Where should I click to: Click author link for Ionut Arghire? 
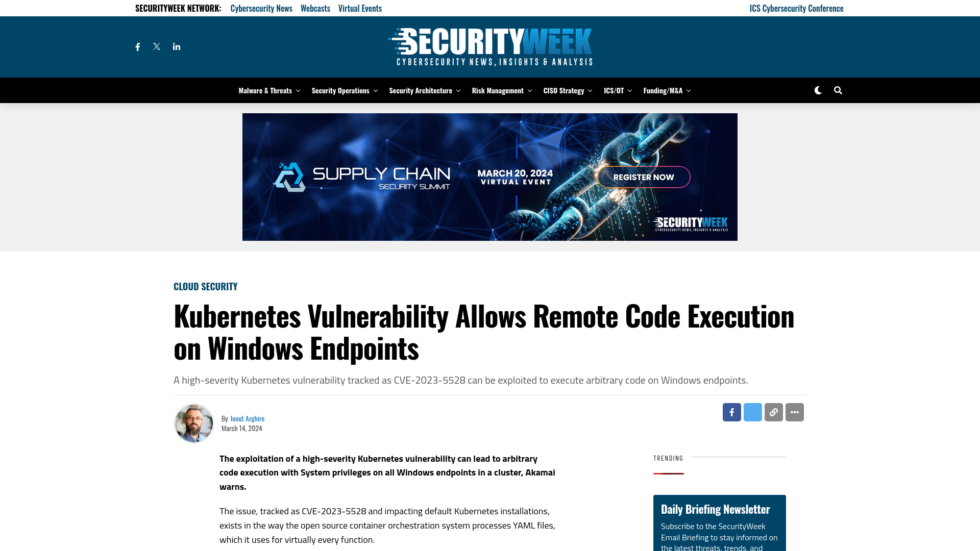247,418
